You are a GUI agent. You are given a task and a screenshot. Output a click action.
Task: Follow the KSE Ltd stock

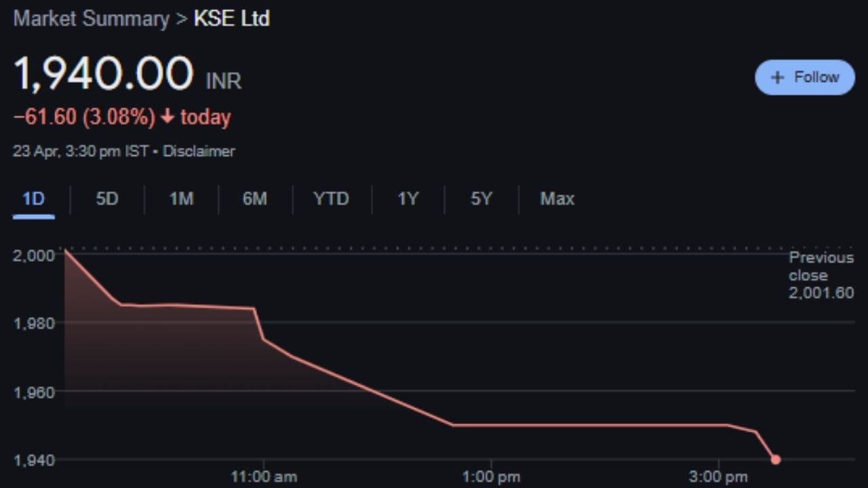click(x=805, y=77)
